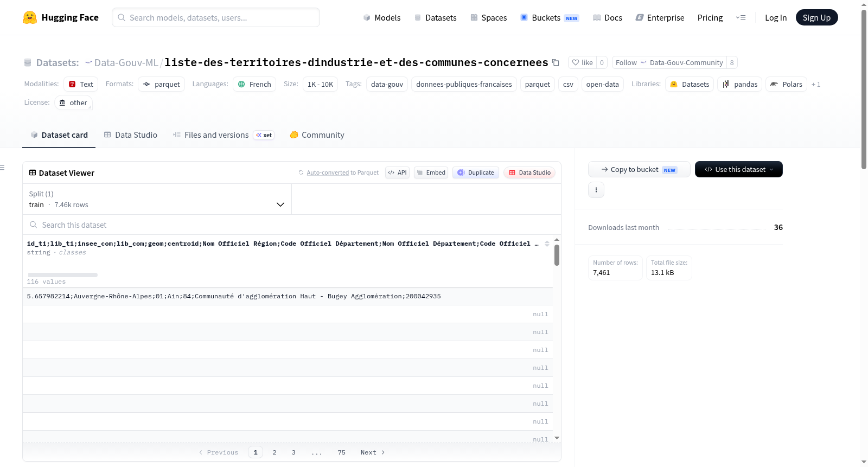Open the left sidebar menu icon
The height and width of the screenshot is (467, 868).
[x=2, y=168]
